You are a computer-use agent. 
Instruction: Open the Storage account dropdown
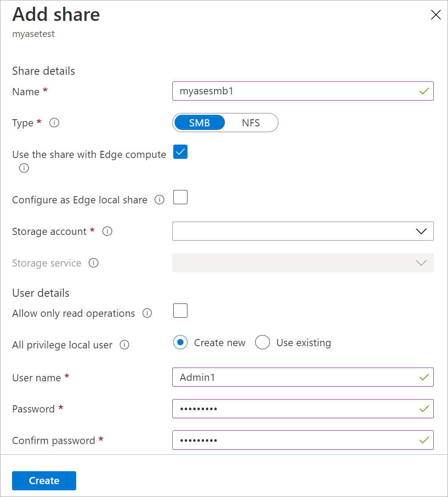303,231
